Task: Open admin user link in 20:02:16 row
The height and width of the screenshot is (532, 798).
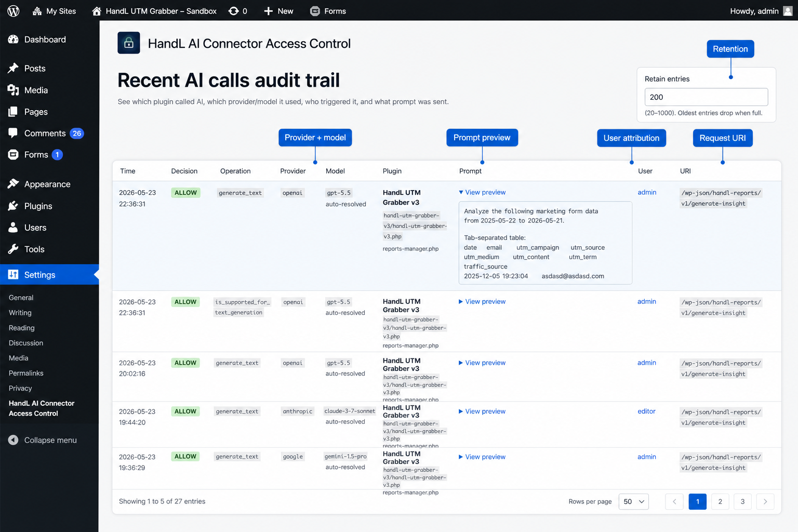Action: 647,363
